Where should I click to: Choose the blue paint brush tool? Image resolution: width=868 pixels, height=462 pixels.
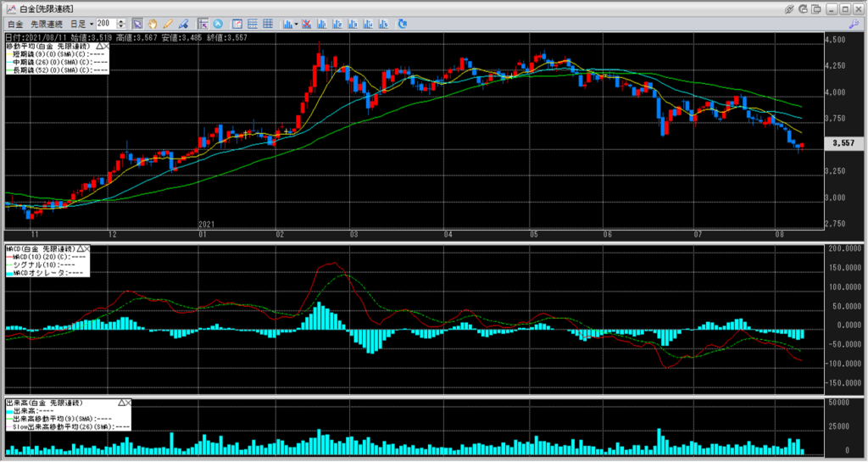pos(183,24)
